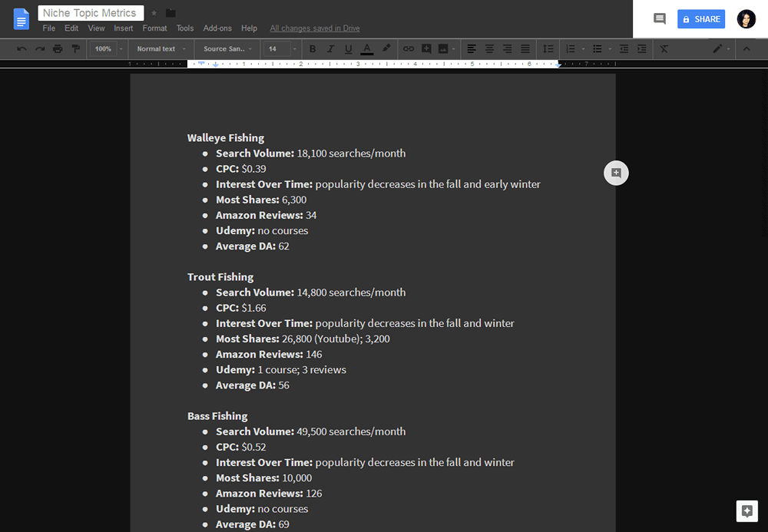This screenshot has height=532, width=768.
Task: Click the 'Amazon Reviews: 146' line
Action: (269, 355)
